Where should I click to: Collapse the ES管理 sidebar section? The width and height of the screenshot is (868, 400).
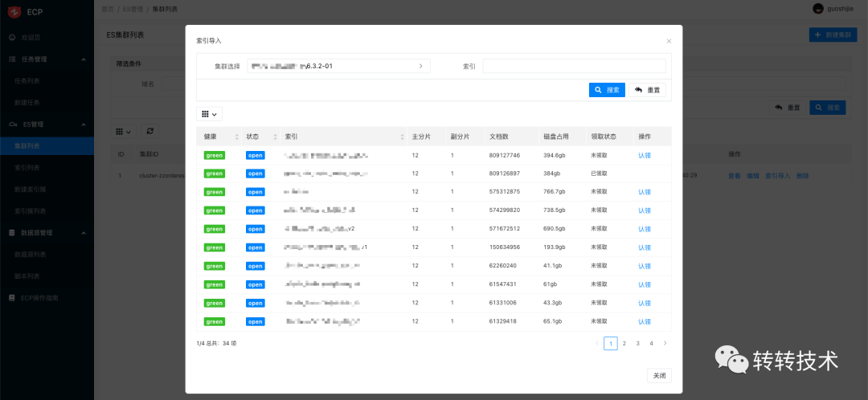point(47,124)
